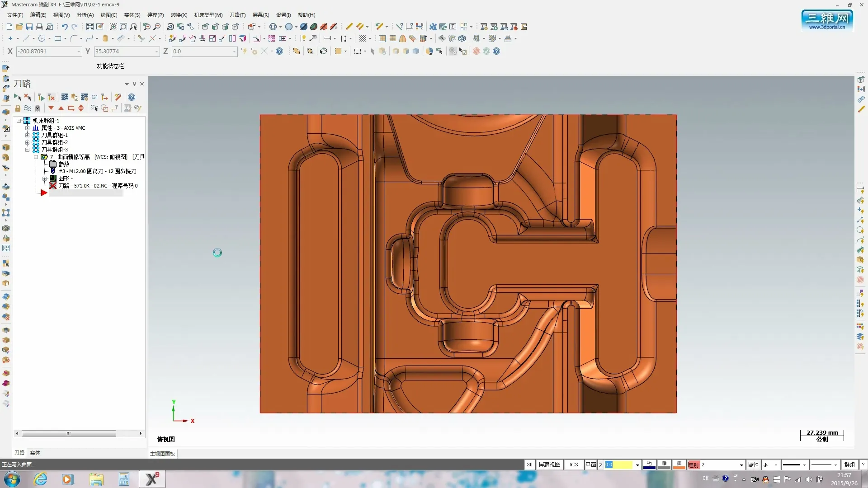Click the save file icon
Screen dimensions: 868x488
(29, 27)
